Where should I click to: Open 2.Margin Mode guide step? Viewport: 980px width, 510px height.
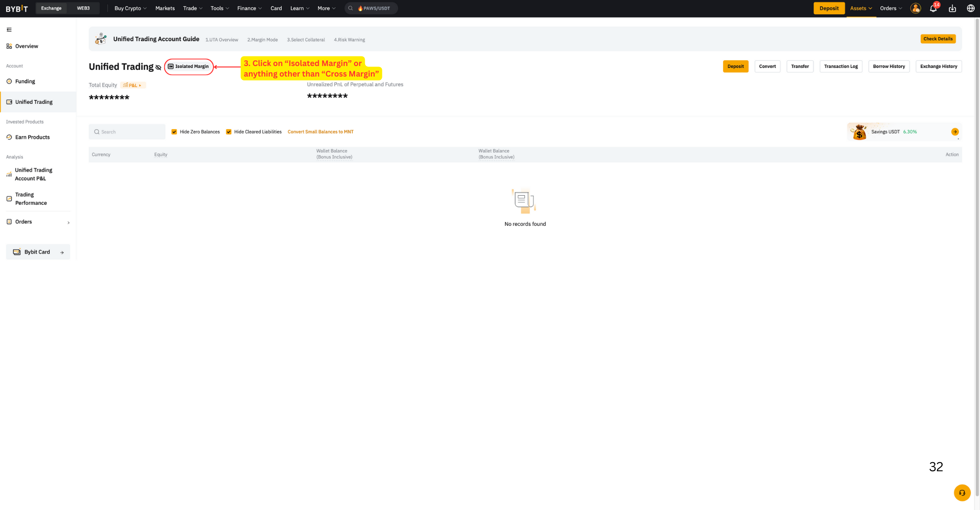pos(262,40)
